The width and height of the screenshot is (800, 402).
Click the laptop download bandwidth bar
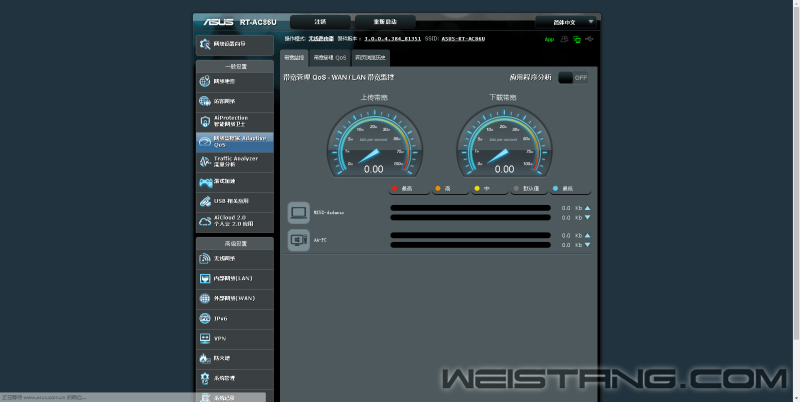pos(470,218)
